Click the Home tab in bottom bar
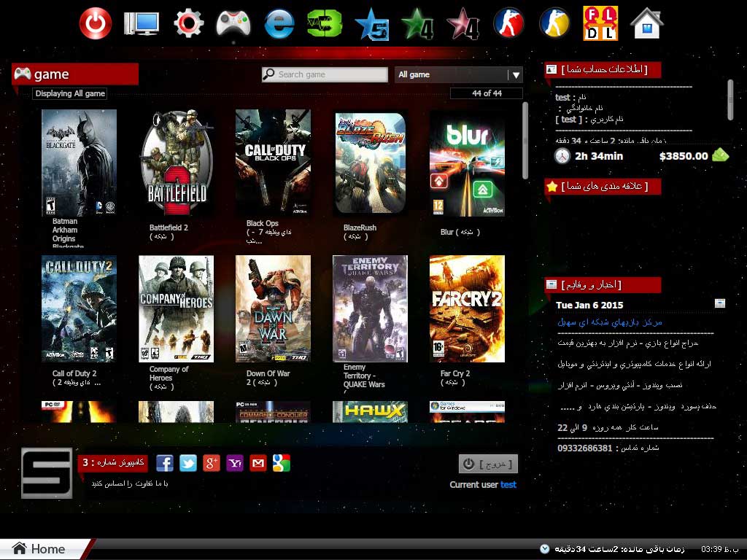Screen dimensions: 747x560 pyautogui.click(x=44, y=549)
